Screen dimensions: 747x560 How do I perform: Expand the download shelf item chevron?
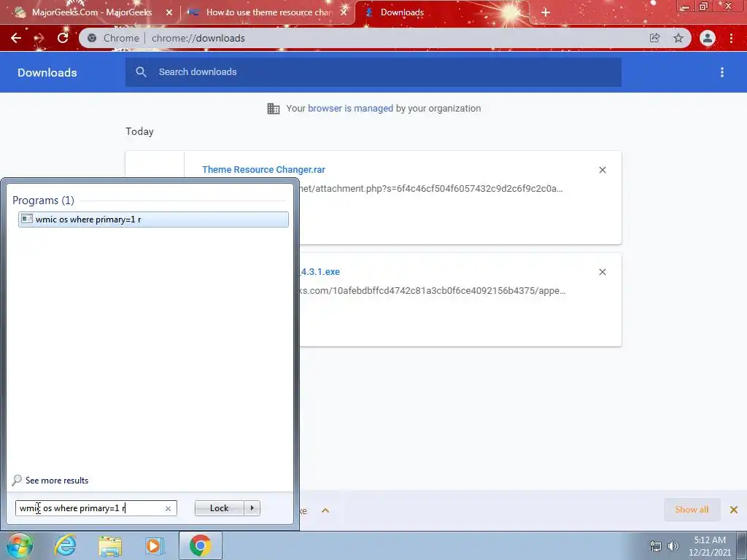[325, 510]
